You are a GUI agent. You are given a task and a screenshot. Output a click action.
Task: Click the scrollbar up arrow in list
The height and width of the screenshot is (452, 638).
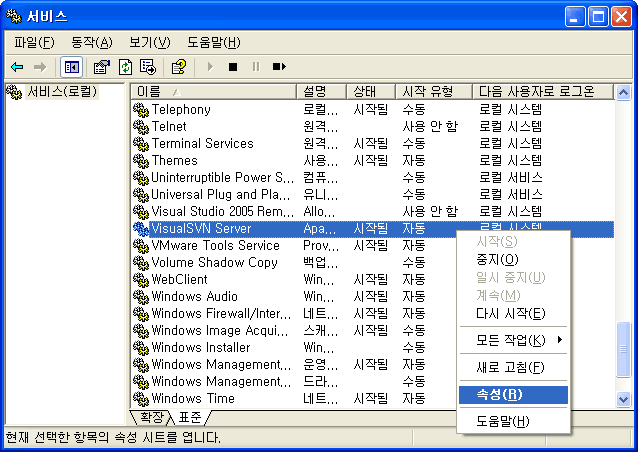(625, 92)
